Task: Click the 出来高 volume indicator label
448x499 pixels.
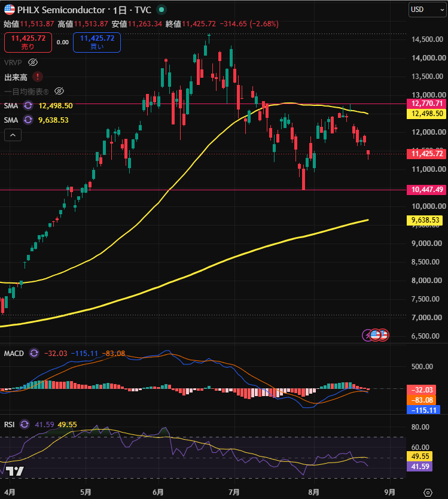Action: [x=16, y=77]
